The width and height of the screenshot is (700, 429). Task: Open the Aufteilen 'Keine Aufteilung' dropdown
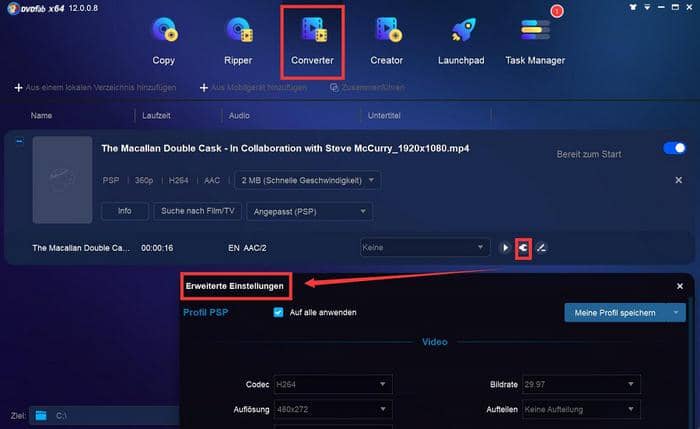pyautogui.click(x=581, y=409)
